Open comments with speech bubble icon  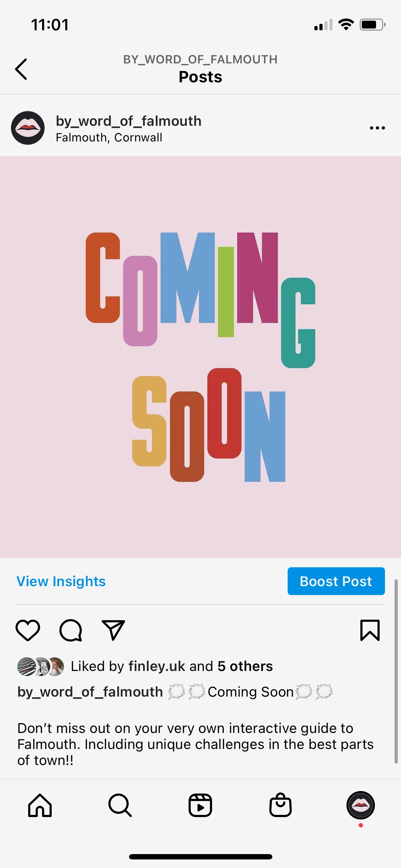coord(71,630)
